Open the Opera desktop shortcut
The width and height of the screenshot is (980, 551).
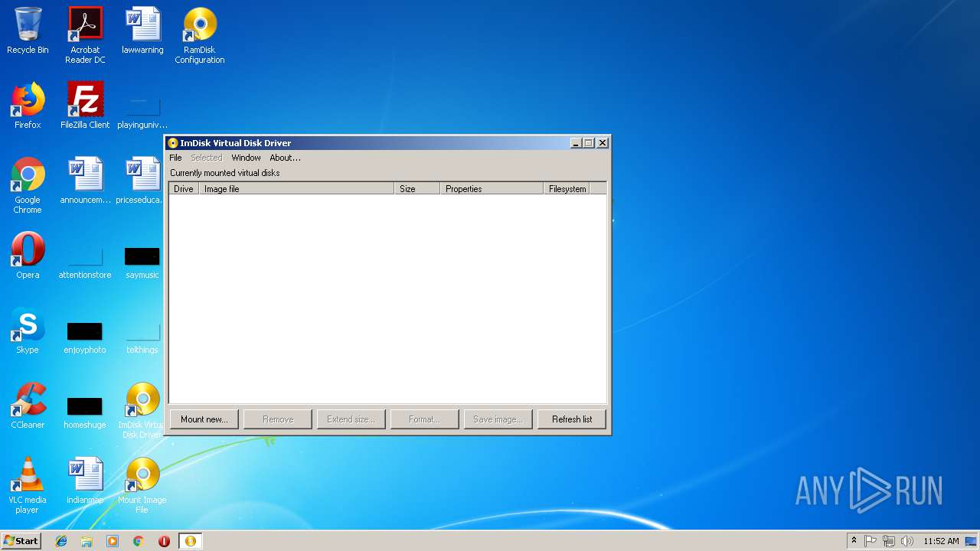28,256
